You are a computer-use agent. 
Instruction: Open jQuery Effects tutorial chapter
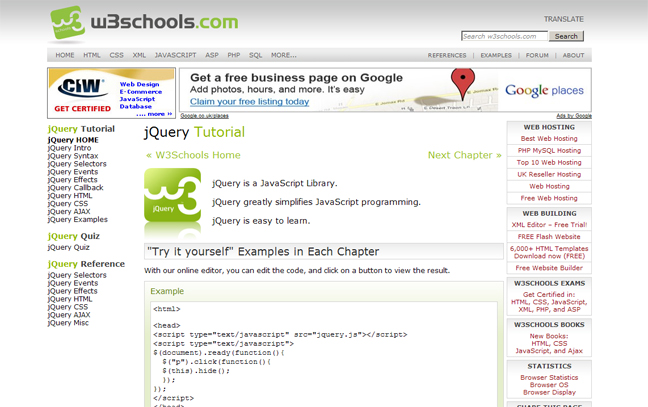72,179
